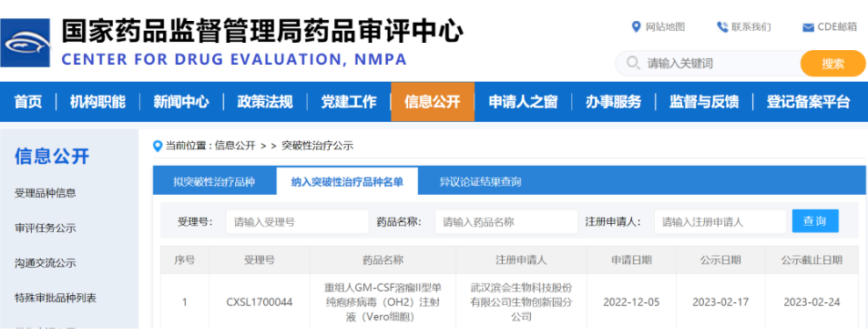Open 特殊审批品种列表 in the sidebar
The image size is (868, 336).
click(x=56, y=298)
